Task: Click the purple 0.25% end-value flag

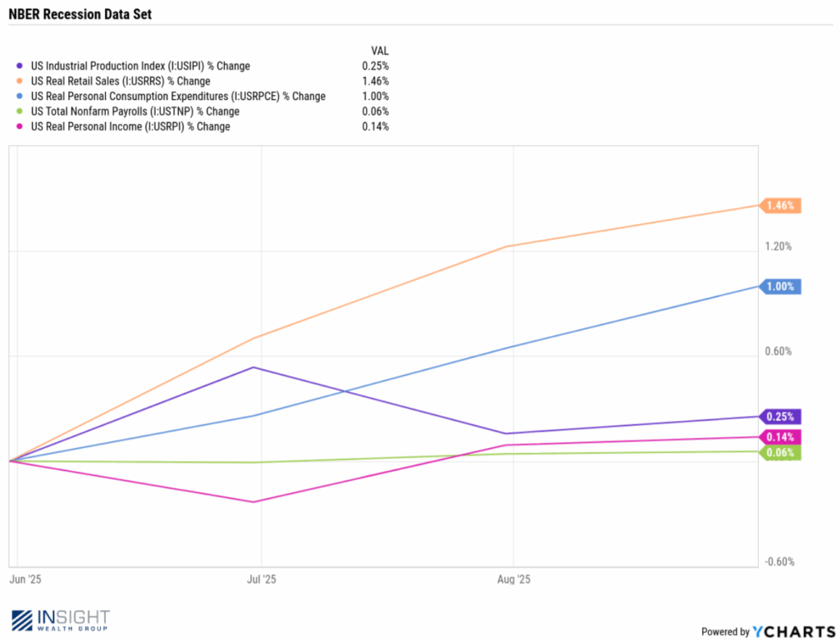Action: [x=780, y=417]
